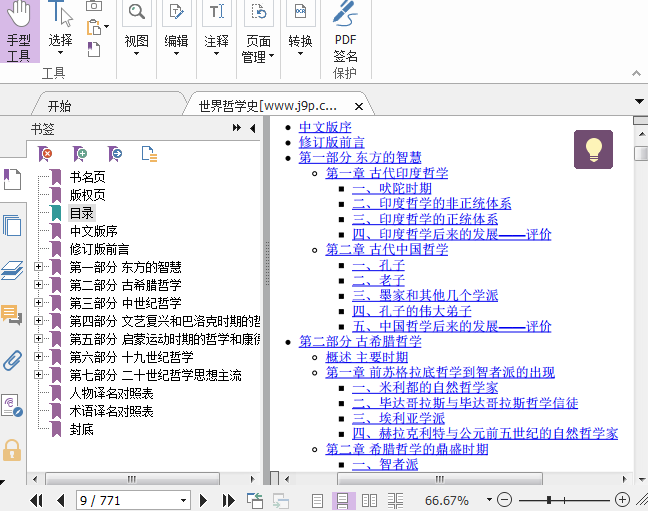Delete the selected bookmark icon

[45, 154]
